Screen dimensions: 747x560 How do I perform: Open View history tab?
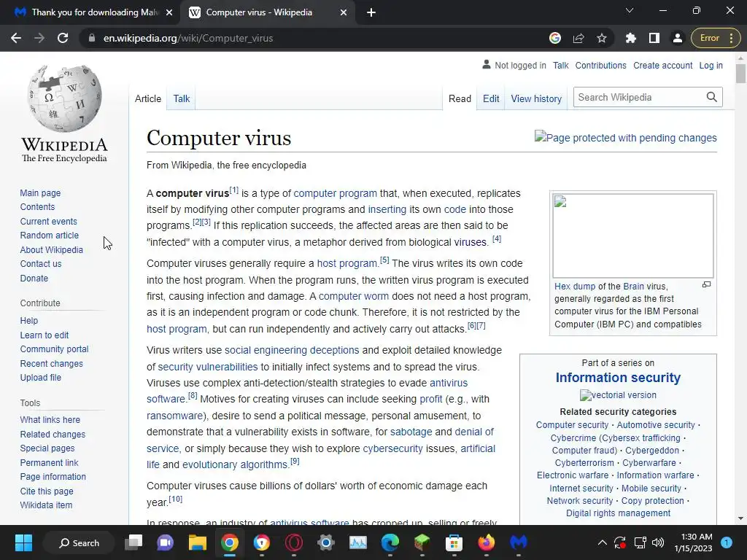pyautogui.click(x=536, y=98)
